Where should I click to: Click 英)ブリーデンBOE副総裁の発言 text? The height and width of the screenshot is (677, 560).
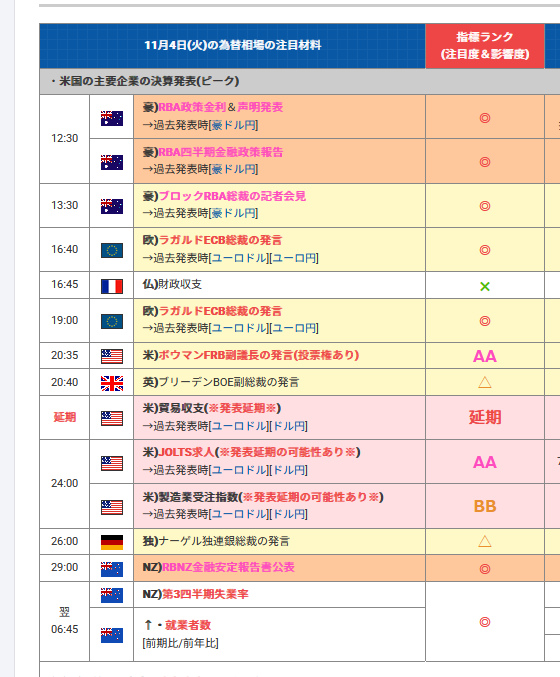click(221, 382)
